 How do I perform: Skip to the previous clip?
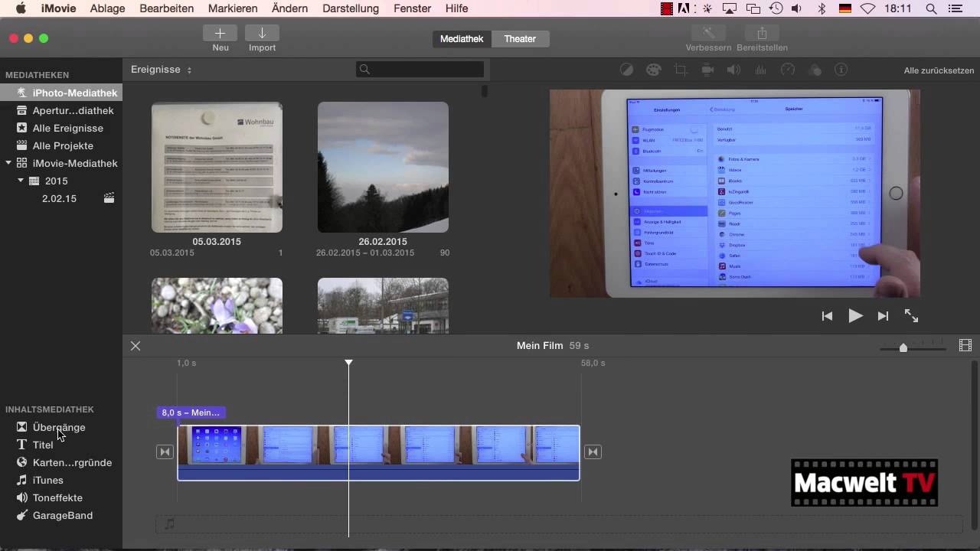(827, 316)
